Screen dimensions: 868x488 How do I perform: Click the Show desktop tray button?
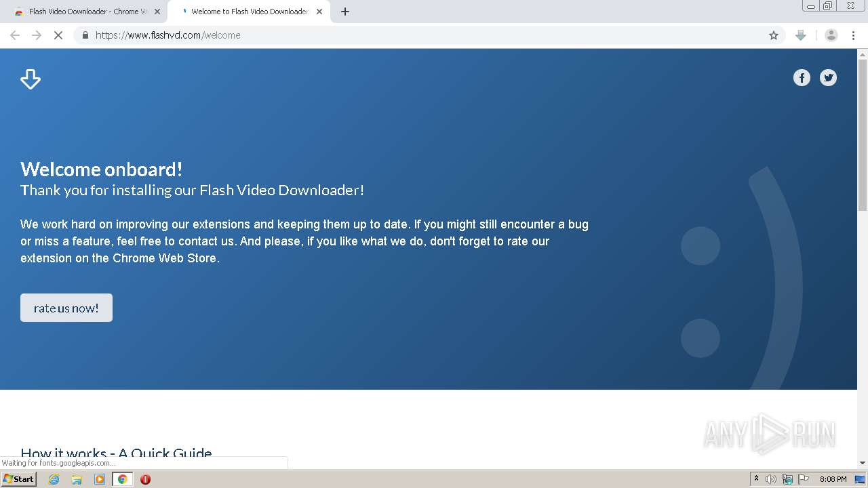click(860, 479)
